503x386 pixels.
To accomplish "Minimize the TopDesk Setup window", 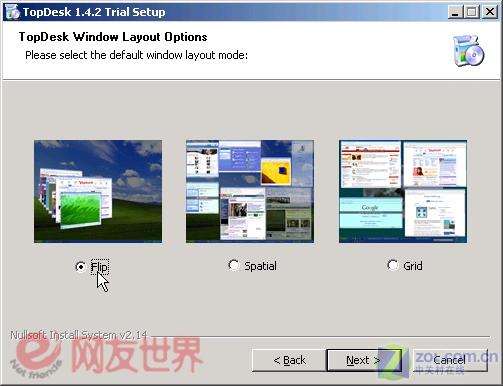I will coord(455,12).
